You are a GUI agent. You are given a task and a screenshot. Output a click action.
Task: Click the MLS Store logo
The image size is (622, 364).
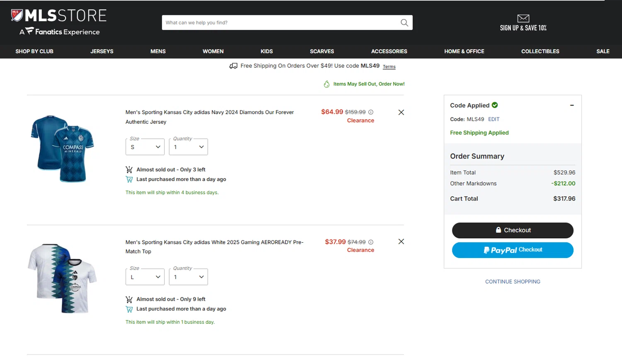59,16
